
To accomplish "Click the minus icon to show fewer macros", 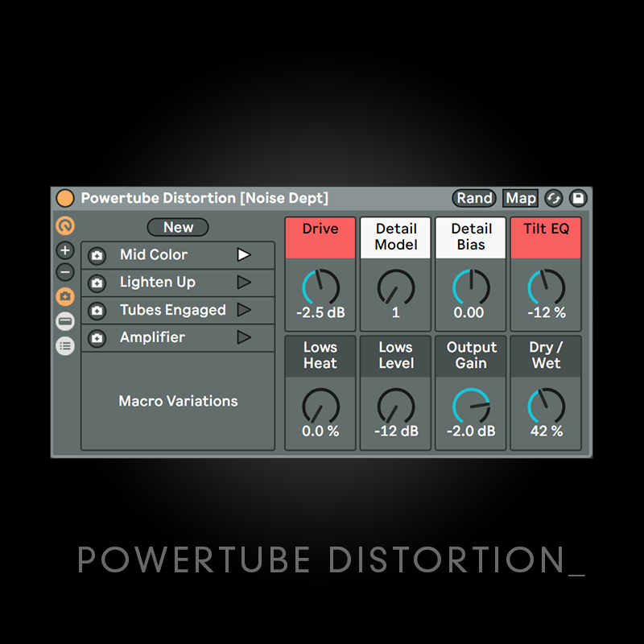I will (65, 273).
